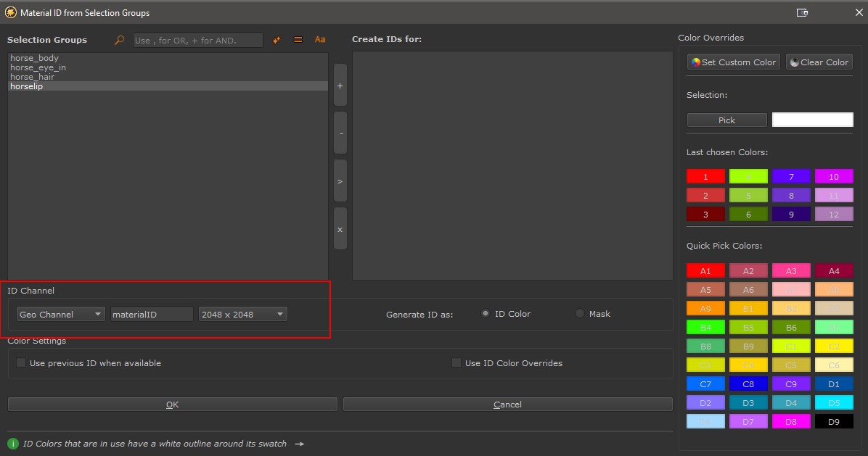Image resolution: width=868 pixels, height=456 pixels.
Task: Click the > arrow move button
Action: click(x=340, y=181)
